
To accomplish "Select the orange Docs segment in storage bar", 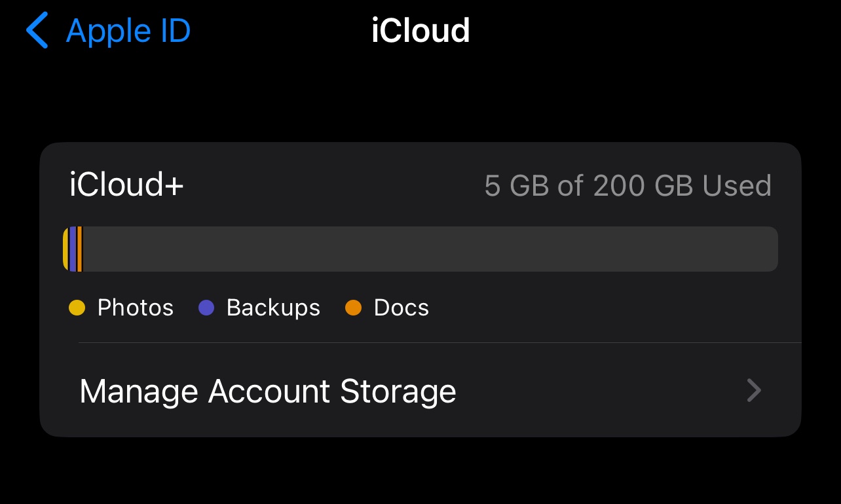I will click(79, 249).
